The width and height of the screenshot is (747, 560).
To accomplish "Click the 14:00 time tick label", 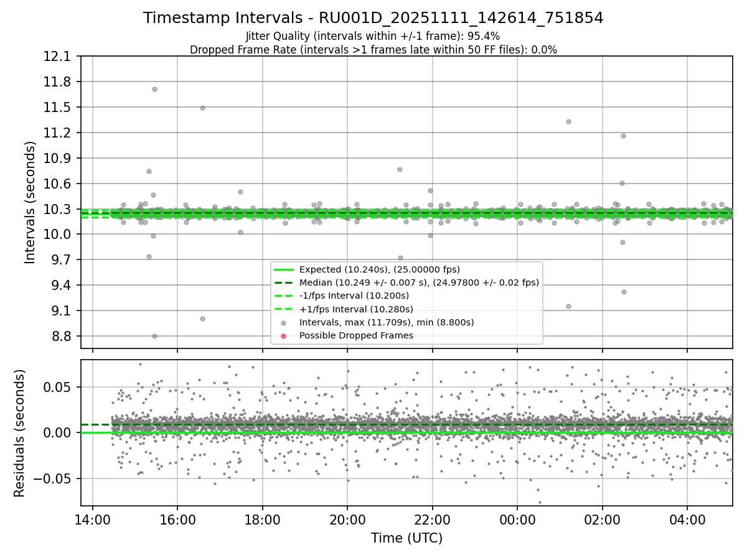I will tap(93, 519).
